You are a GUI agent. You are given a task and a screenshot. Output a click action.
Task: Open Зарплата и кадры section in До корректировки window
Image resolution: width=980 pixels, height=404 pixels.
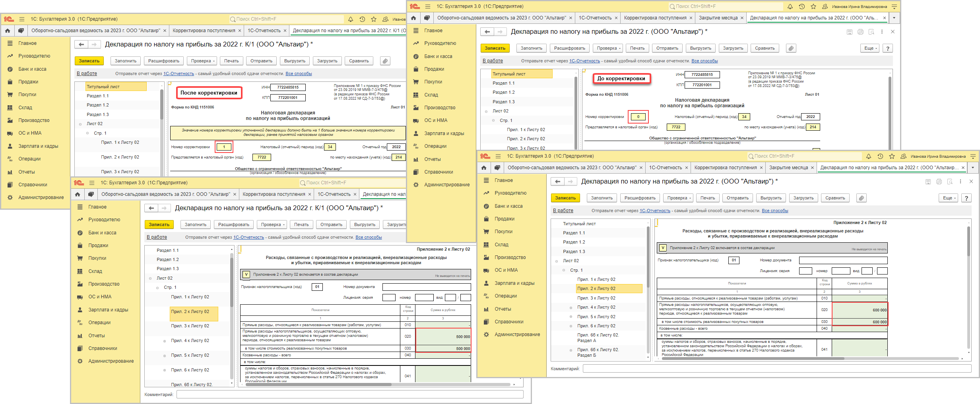tap(444, 133)
